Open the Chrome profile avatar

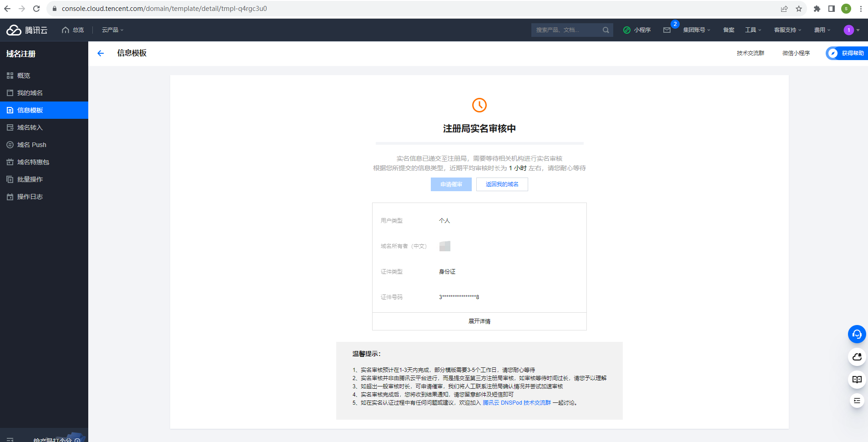tap(846, 9)
